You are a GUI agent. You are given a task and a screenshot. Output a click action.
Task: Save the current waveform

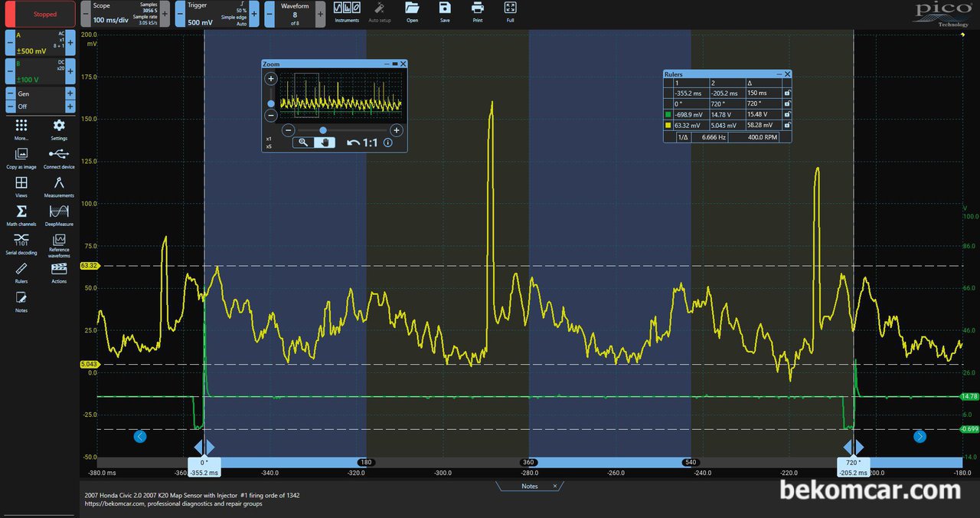(445, 12)
